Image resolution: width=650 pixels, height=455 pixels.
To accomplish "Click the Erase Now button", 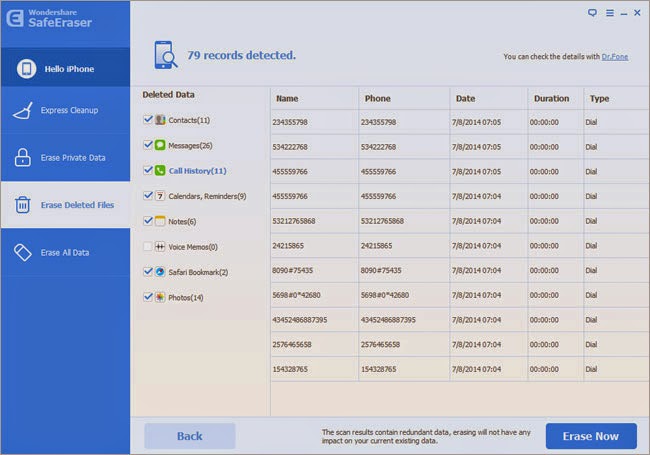I will (x=591, y=436).
